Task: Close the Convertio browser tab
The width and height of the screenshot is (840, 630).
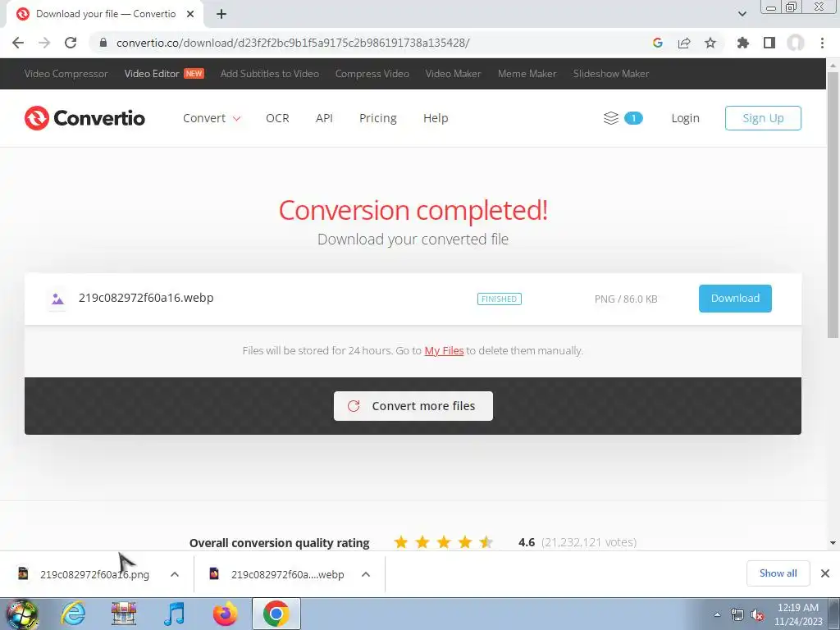Action: [190, 14]
